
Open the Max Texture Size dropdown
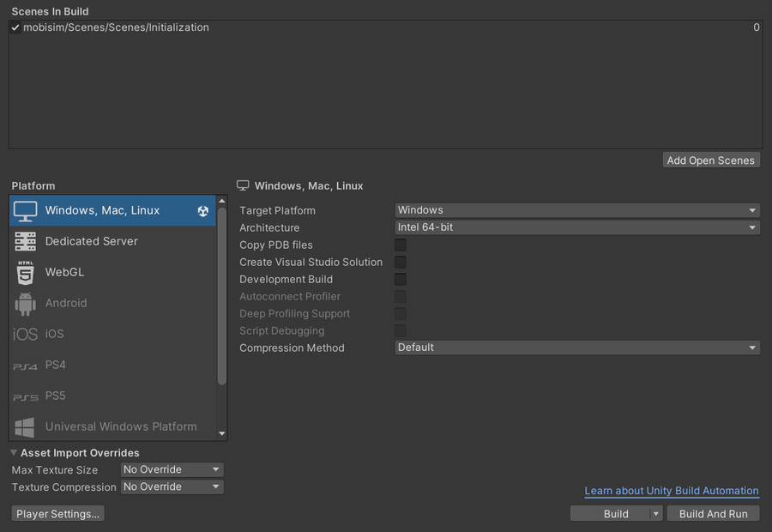coord(172,470)
